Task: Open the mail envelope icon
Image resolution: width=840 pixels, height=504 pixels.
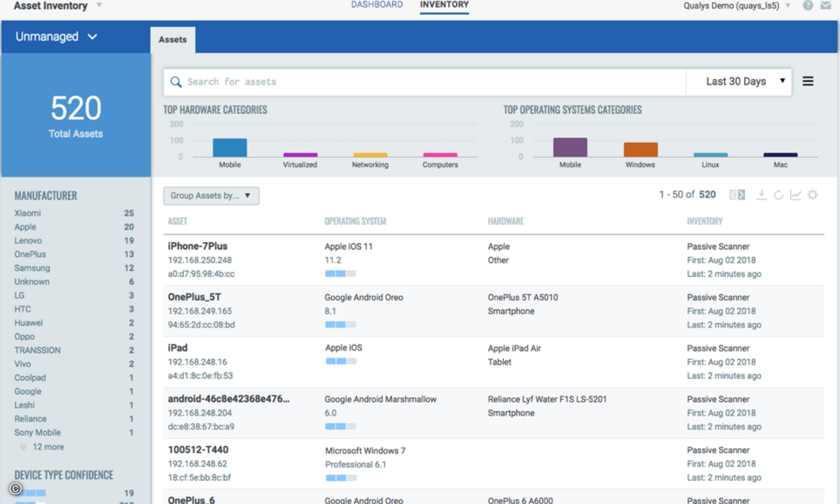Action: tap(827, 6)
